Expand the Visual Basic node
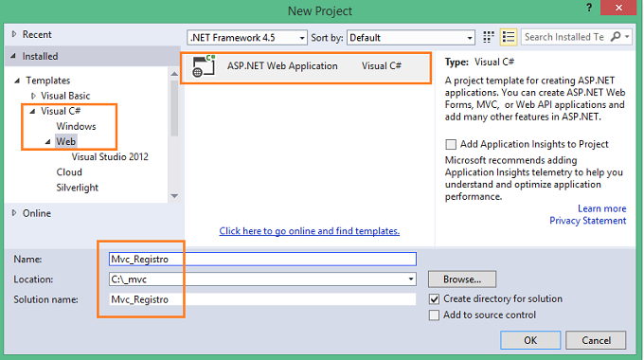644x360 pixels. [33, 96]
